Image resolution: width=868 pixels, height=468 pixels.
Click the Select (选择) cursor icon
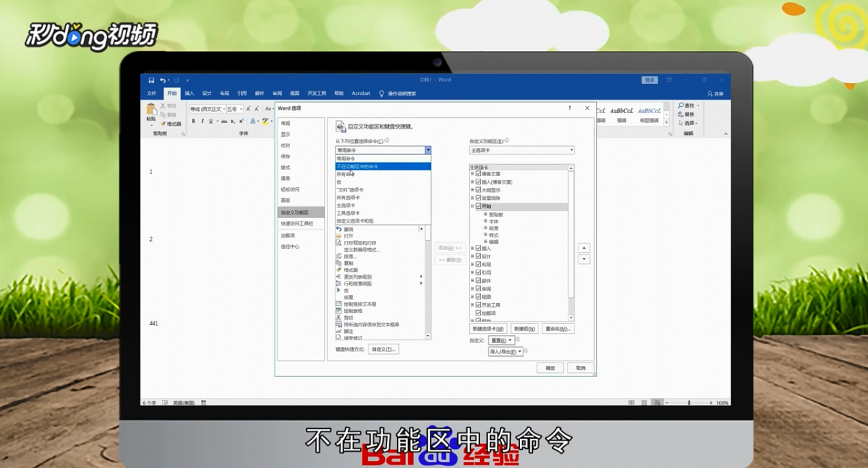681,123
